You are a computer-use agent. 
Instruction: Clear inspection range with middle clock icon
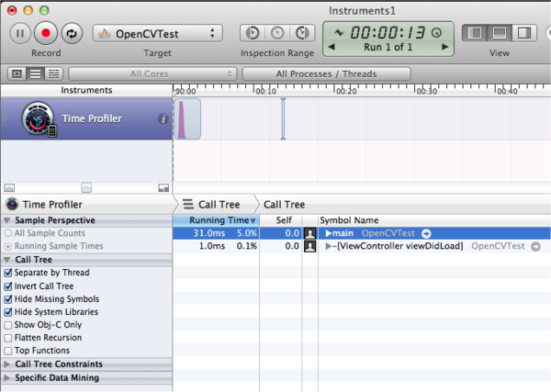pos(277,33)
